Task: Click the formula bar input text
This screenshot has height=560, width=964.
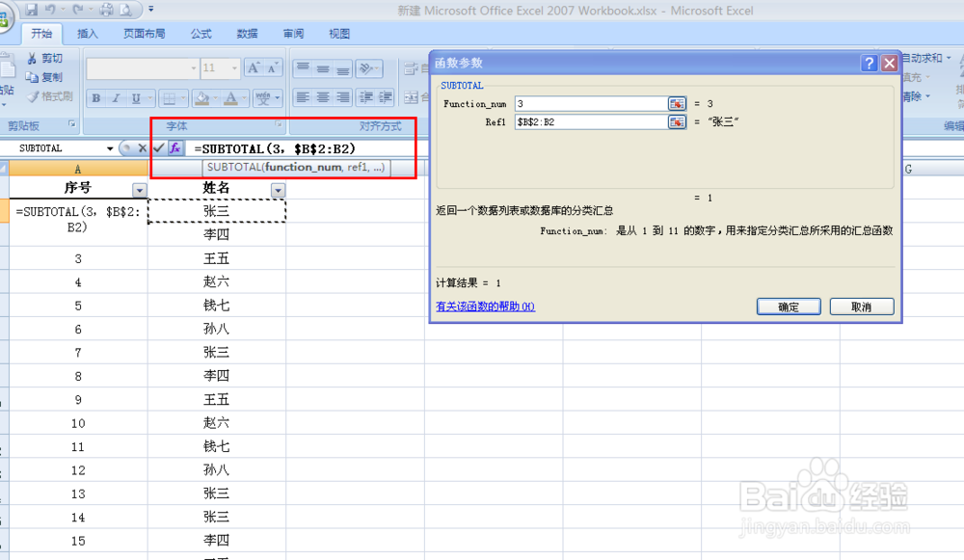Action: point(275,148)
